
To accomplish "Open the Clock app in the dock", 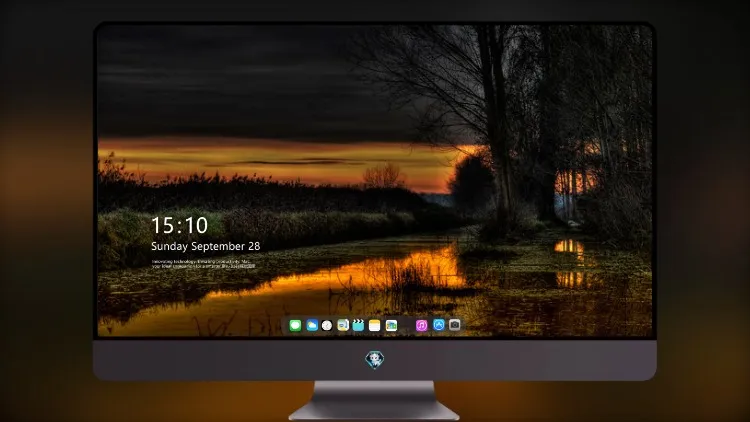I will click(x=327, y=326).
